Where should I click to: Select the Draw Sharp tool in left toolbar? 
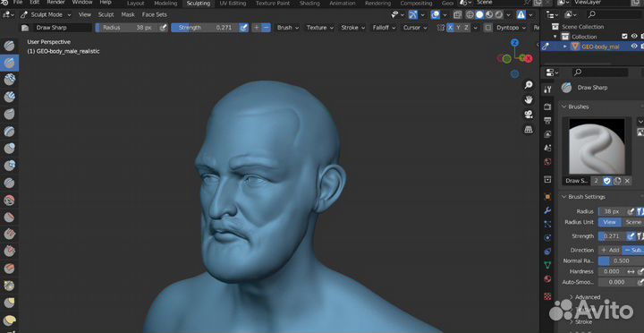point(9,63)
